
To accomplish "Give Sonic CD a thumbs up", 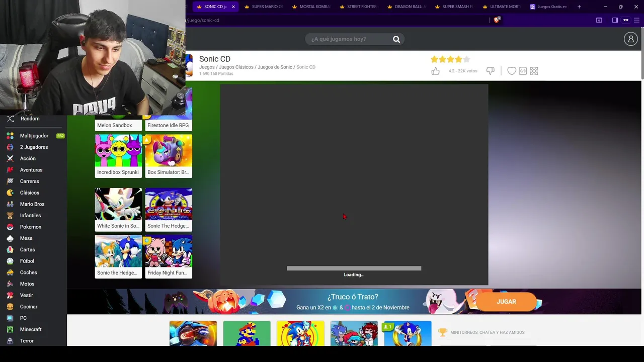I will (435, 71).
